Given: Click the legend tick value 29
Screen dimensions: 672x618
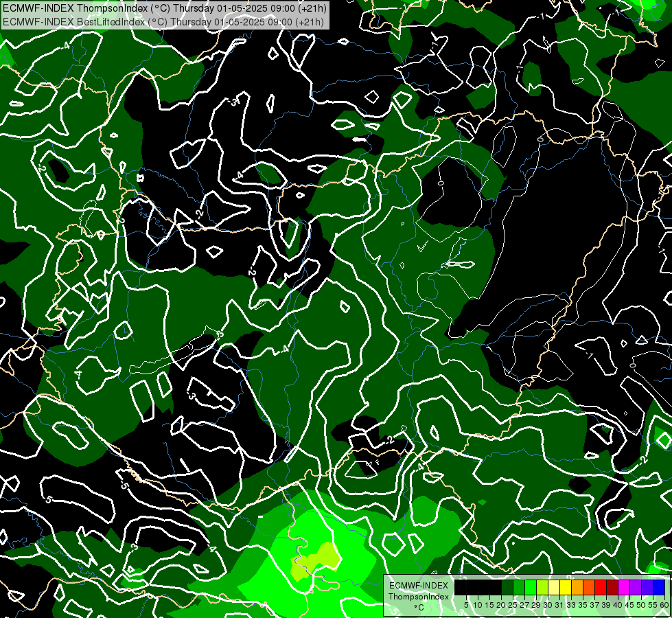Looking at the screenshot, I should tap(536, 605).
